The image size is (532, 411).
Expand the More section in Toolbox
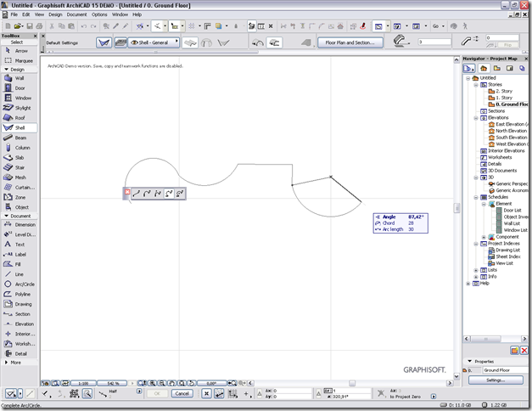(6, 363)
